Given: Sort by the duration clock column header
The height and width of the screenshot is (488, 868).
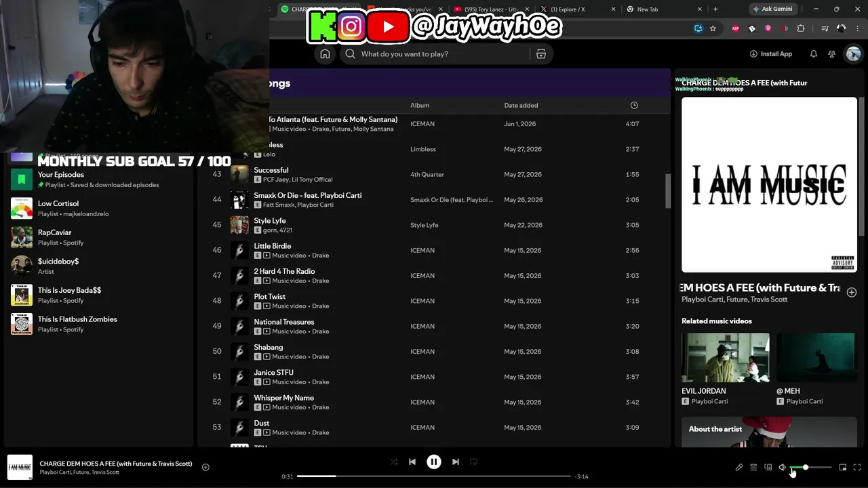Looking at the screenshot, I should click(634, 106).
